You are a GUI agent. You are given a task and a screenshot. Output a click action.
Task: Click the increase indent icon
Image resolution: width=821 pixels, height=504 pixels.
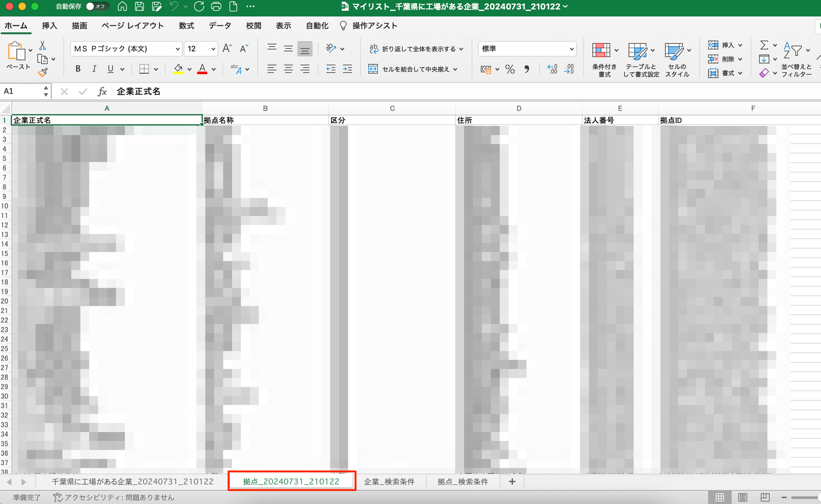coord(347,69)
